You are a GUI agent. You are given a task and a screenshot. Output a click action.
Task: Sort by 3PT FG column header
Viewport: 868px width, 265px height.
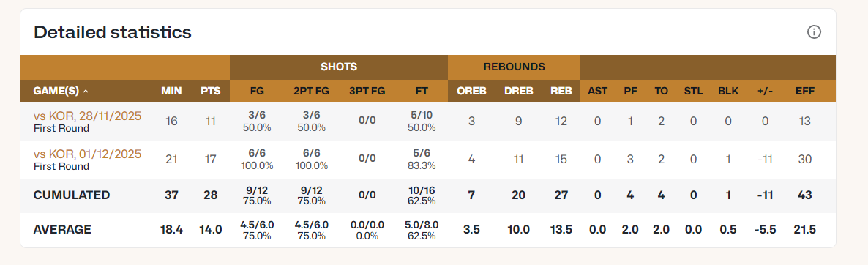[366, 91]
